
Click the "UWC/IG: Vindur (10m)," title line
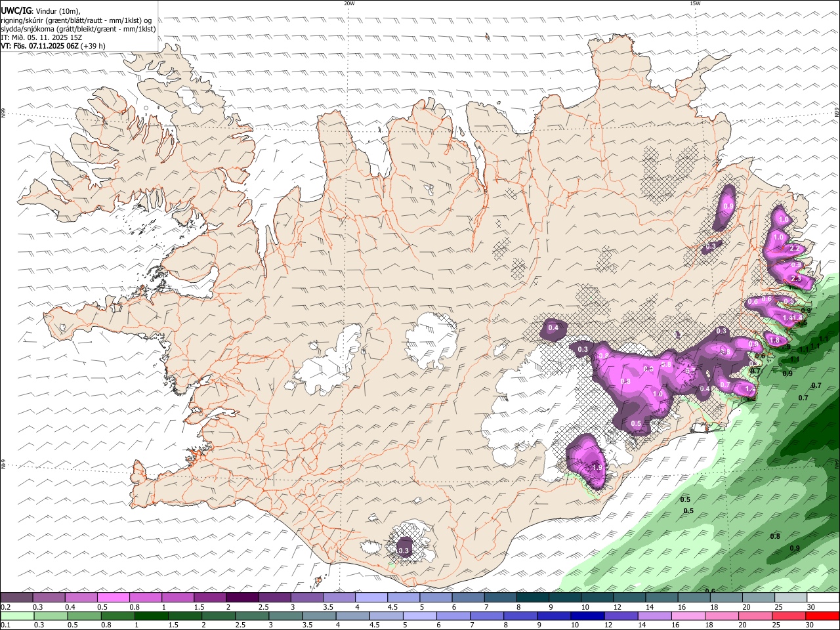pos(40,11)
